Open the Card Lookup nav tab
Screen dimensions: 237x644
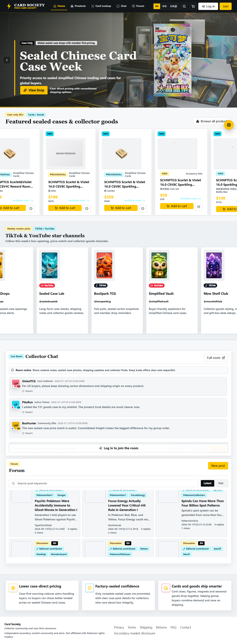pos(101,6)
